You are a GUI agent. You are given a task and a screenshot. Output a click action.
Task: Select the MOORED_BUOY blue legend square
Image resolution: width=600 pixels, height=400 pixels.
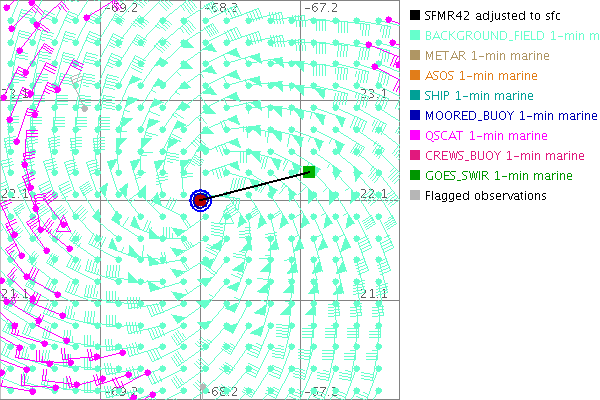click(415, 115)
